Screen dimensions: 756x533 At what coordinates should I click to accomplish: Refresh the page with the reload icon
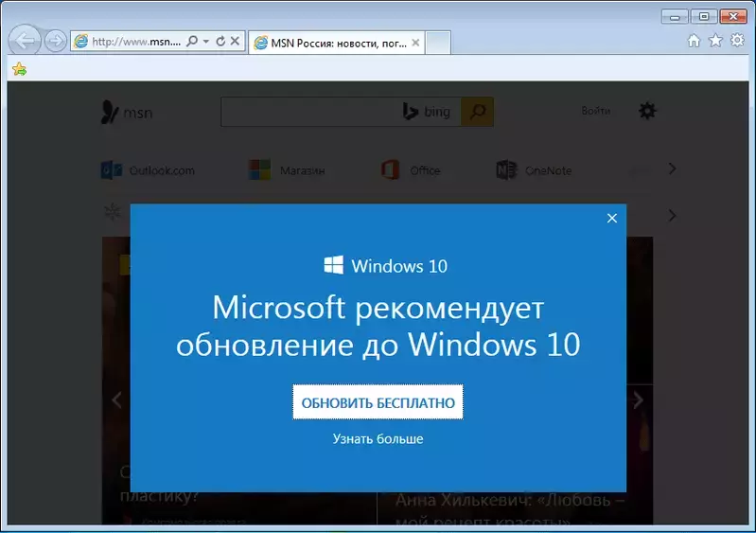(x=220, y=41)
